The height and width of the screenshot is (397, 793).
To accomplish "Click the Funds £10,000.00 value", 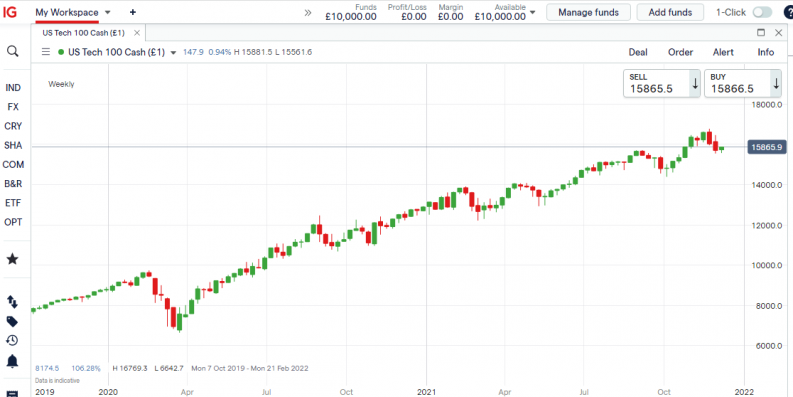I will 350,17.
